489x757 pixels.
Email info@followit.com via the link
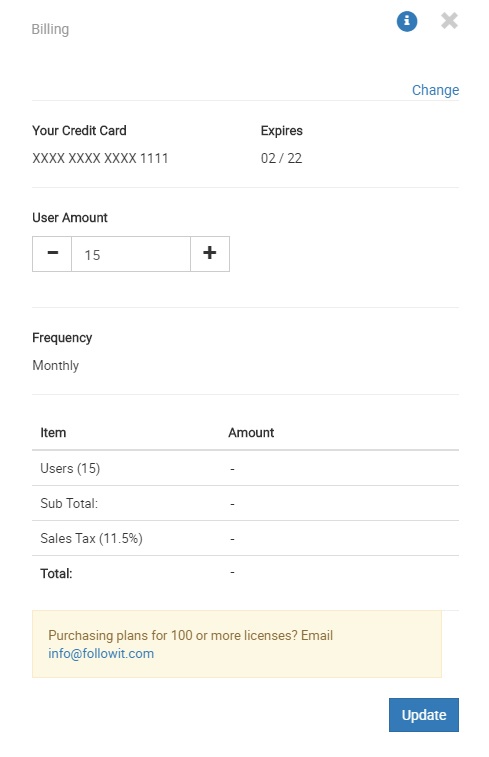pyautogui.click(x=101, y=653)
